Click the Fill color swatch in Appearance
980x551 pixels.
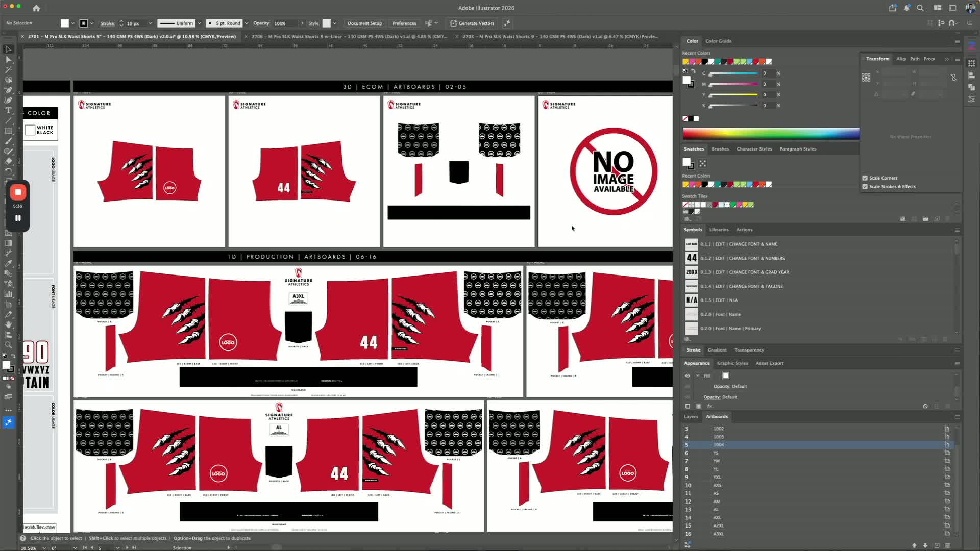click(x=726, y=376)
